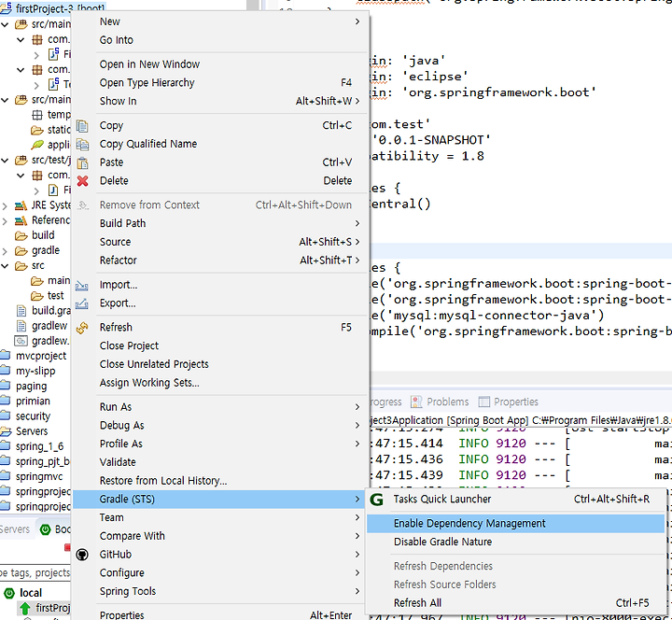Click the Boot Dashboard power icon
Screen dimensions: 672x620
(x=45, y=530)
